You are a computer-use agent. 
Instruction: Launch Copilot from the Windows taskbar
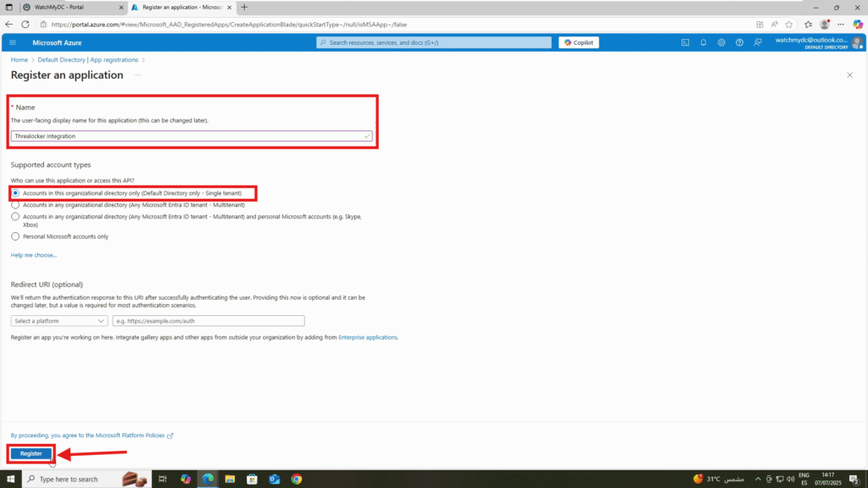pos(186,480)
